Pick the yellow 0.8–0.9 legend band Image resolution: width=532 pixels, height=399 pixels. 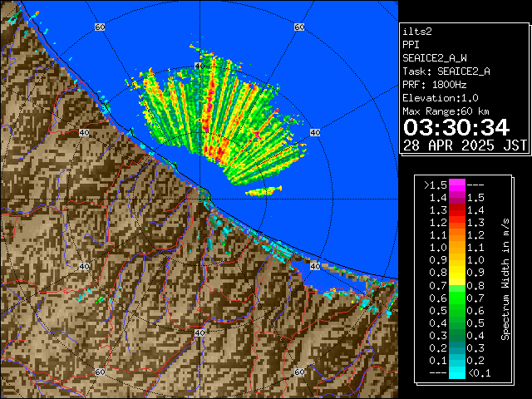click(457, 273)
